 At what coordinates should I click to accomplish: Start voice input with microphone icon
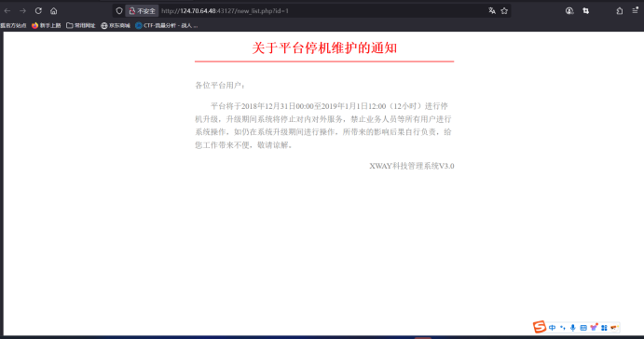click(573, 328)
